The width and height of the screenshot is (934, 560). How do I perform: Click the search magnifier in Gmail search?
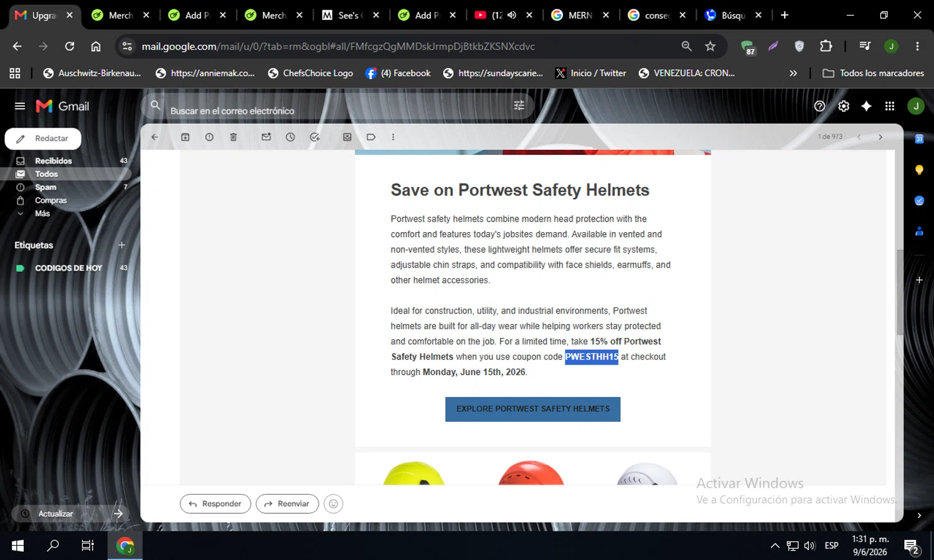(156, 105)
